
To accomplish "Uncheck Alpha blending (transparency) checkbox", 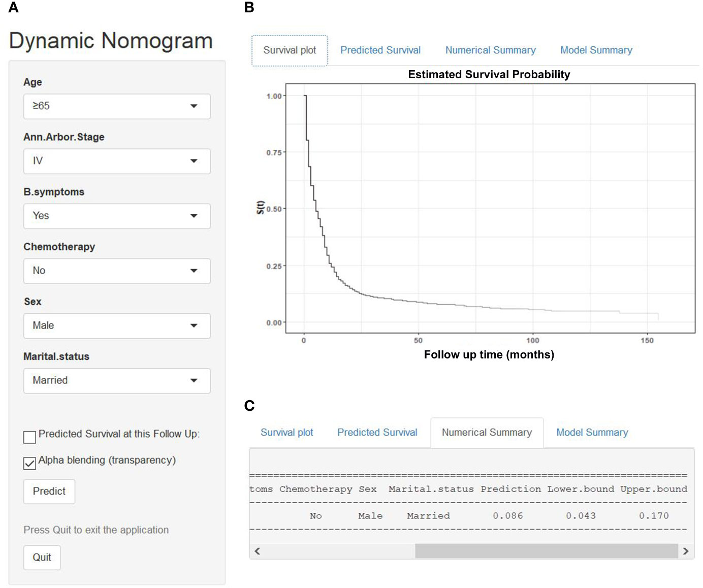I will [29, 463].
